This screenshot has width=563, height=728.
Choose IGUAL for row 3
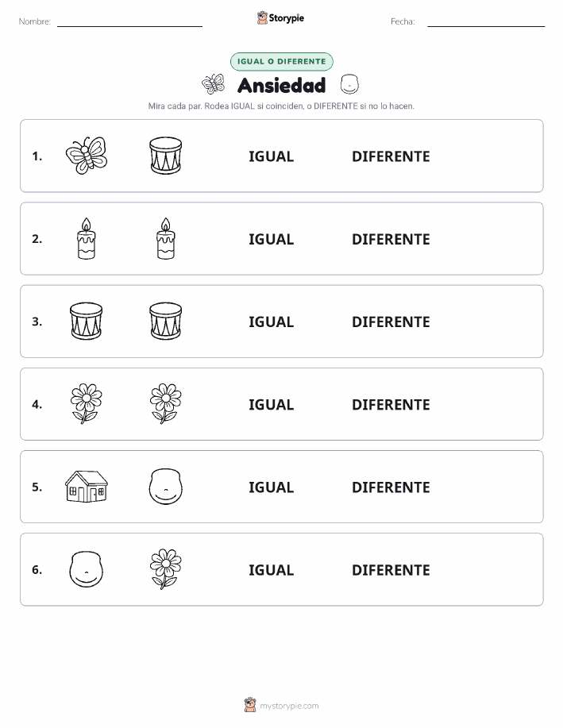point(272,322)
